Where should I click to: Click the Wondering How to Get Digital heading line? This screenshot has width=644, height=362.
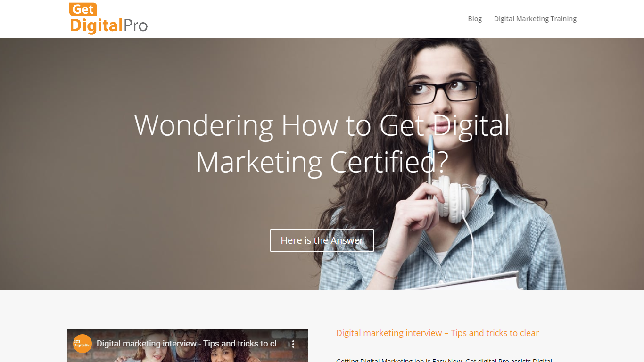(x=322, y=125)
